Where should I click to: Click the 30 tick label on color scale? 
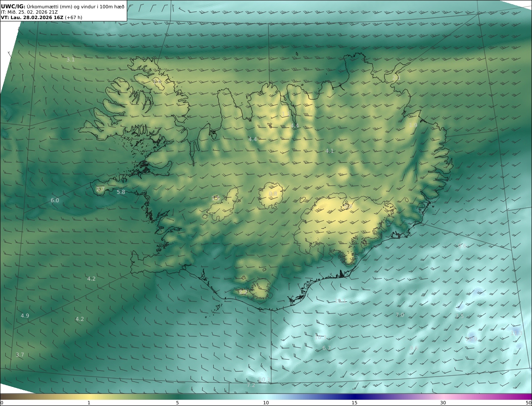point(443,403)
